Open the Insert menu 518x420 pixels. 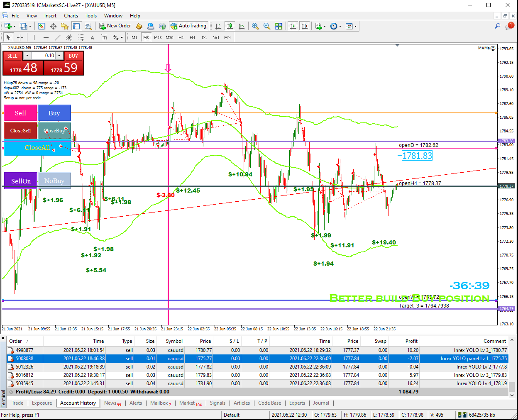coord(50,16)
